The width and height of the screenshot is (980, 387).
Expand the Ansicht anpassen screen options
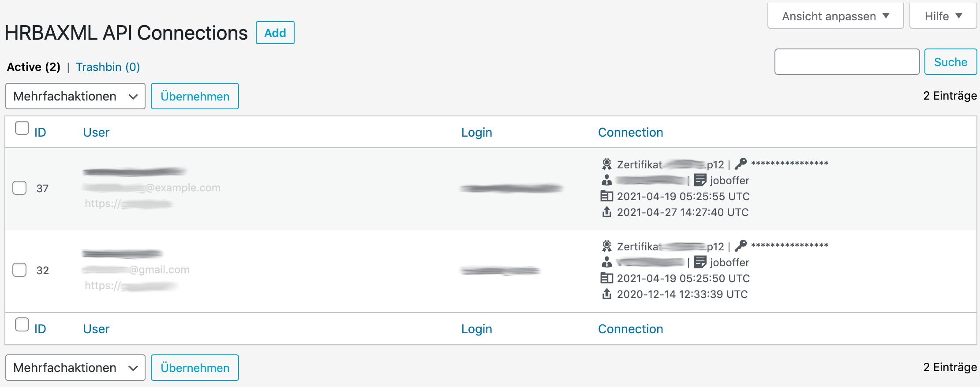835,16
